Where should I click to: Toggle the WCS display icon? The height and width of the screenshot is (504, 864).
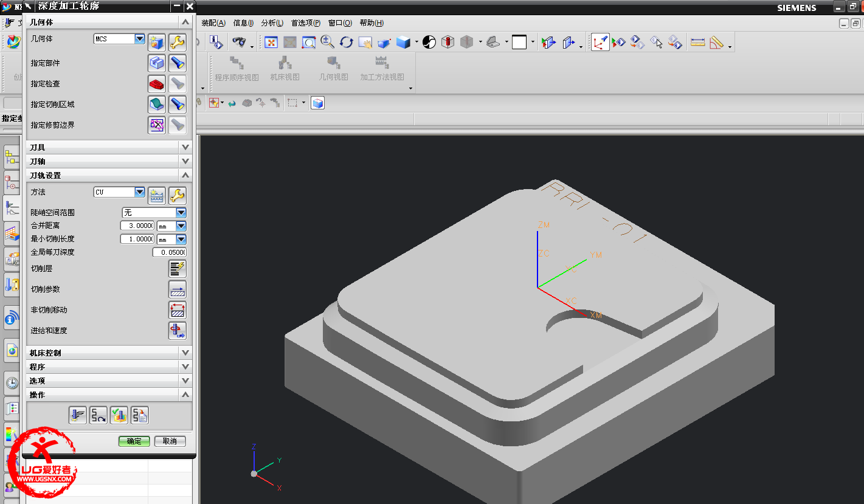pyautogui.click(x=600, y=42)
